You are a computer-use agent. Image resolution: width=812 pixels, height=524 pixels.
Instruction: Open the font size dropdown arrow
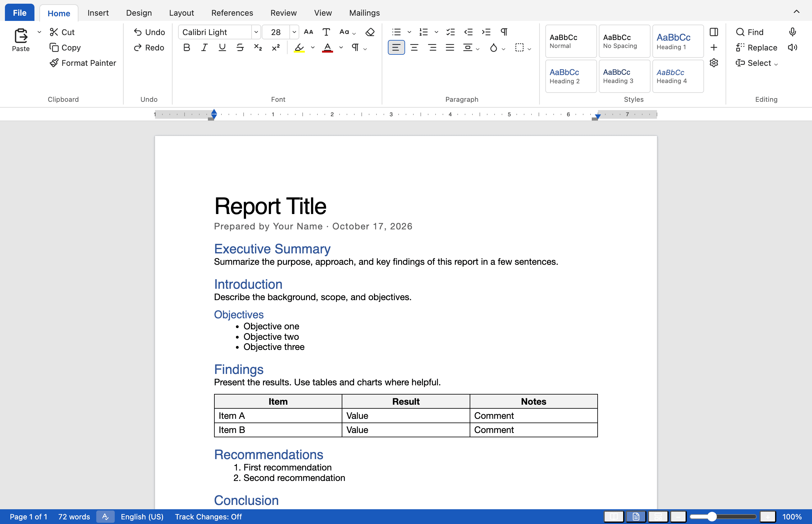point(294,32)
